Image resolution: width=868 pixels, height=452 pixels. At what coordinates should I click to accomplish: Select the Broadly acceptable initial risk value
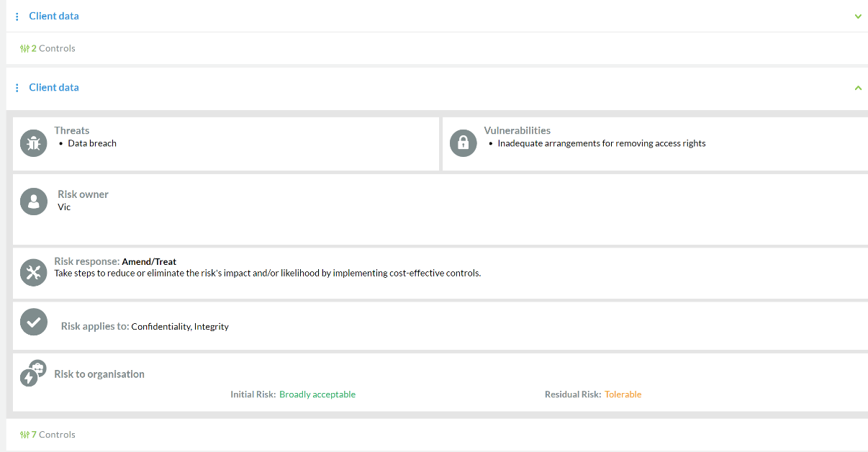point(317,394)
